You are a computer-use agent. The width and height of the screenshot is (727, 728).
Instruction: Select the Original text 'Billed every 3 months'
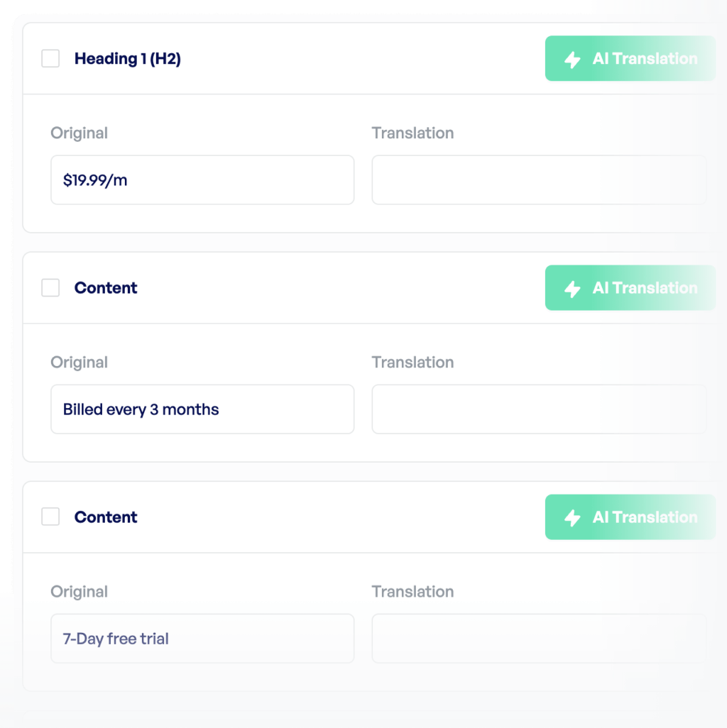(x=202, y=409)
